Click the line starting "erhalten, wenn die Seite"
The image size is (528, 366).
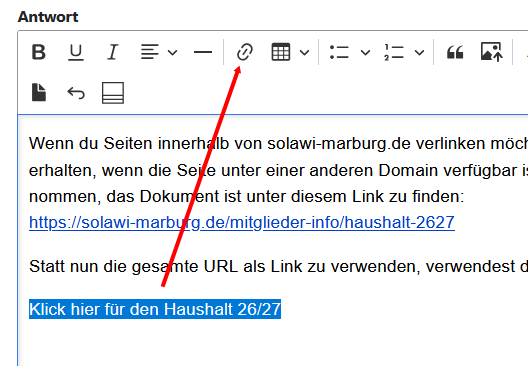click(278, 170)
